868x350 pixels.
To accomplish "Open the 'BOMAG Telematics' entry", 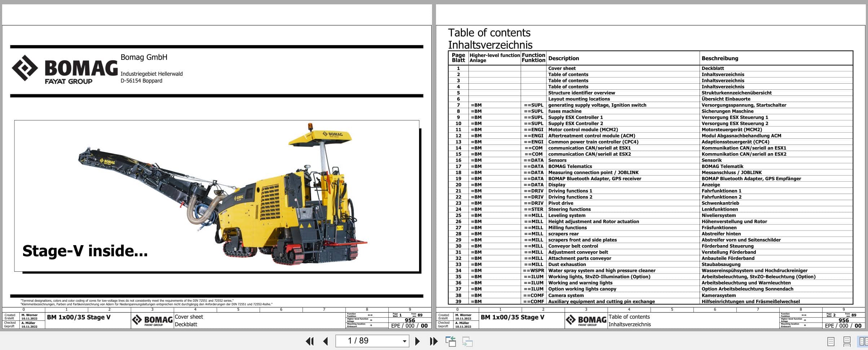I will (x=572, y=166).
